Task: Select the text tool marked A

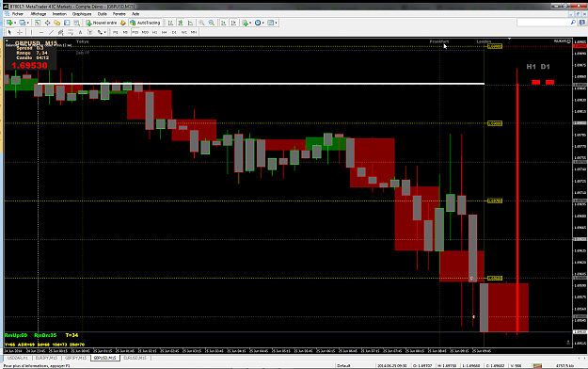Action: (80, 32)
